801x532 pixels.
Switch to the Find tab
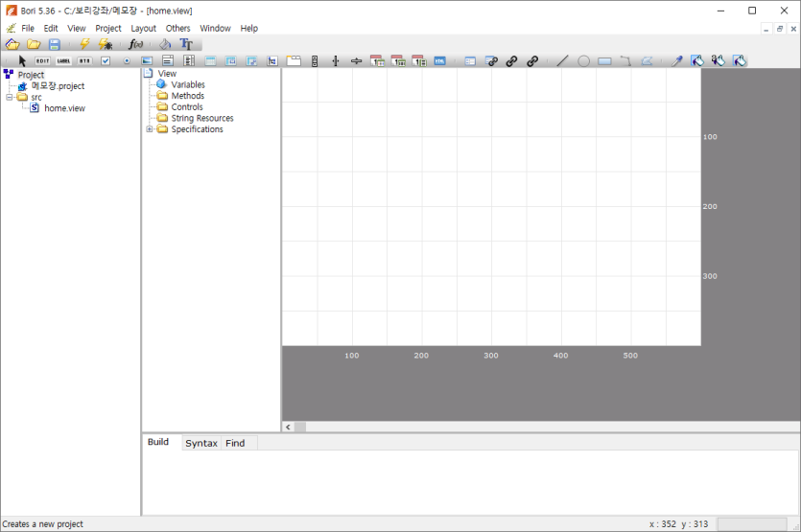[235, 443]
